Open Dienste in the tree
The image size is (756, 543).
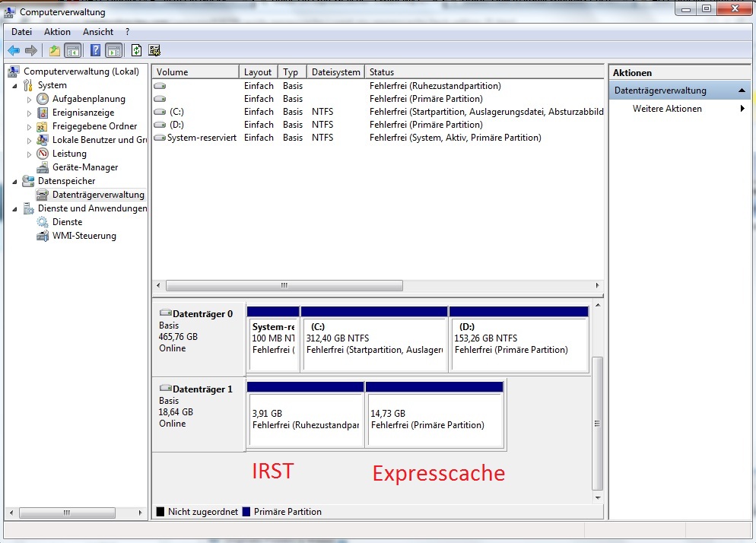(x=67, y=222)
